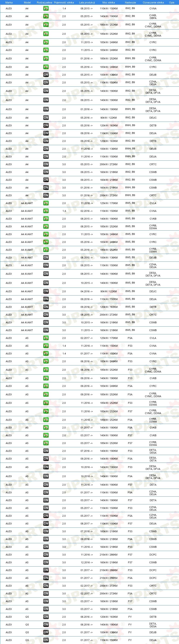This screenshot has width=179, height=644.
Task: Click diesel ON icon in A5 08.2017 DEUA row
Action: [x=46, y=524]
